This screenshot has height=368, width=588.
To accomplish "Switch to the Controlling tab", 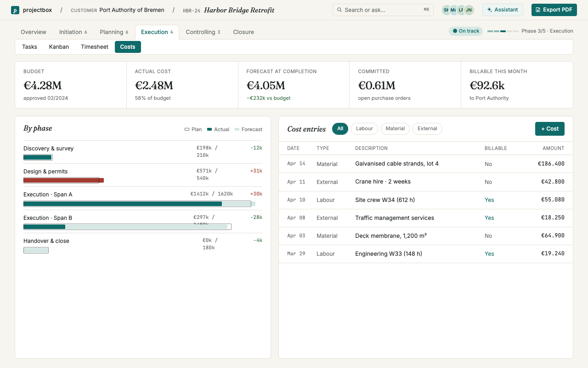I will click(x=203, y=32).
